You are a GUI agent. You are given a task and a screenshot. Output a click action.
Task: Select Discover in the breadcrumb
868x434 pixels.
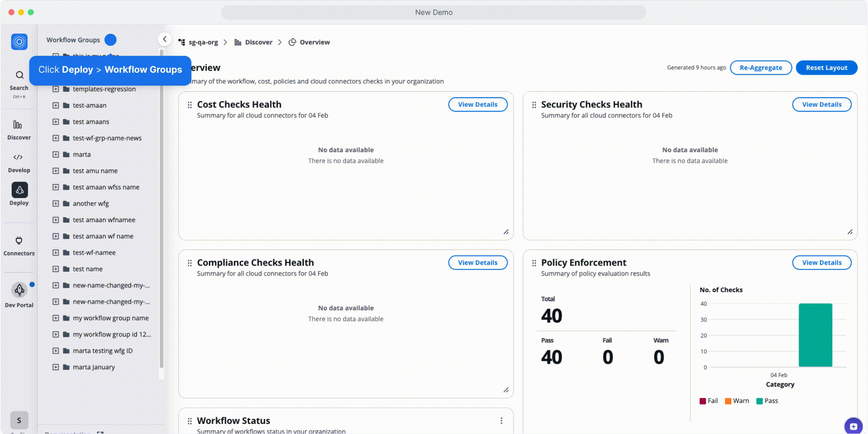tap(259, 42)
